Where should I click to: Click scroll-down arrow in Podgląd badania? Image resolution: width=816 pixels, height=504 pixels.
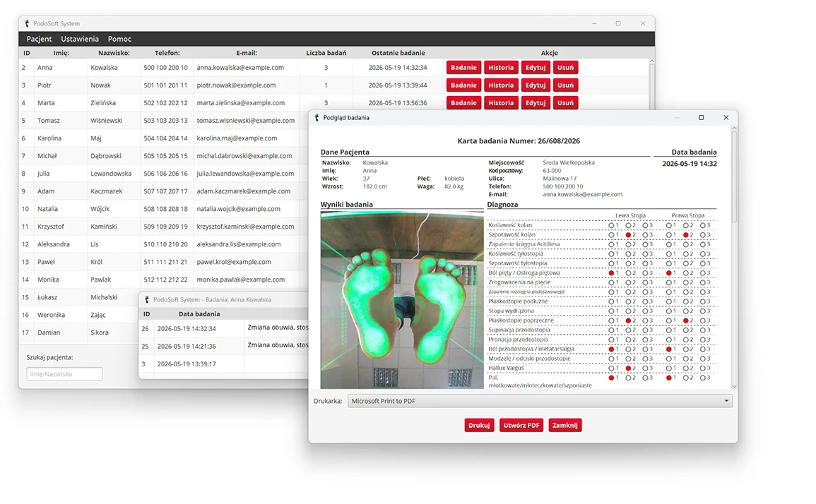coord(734,386)
